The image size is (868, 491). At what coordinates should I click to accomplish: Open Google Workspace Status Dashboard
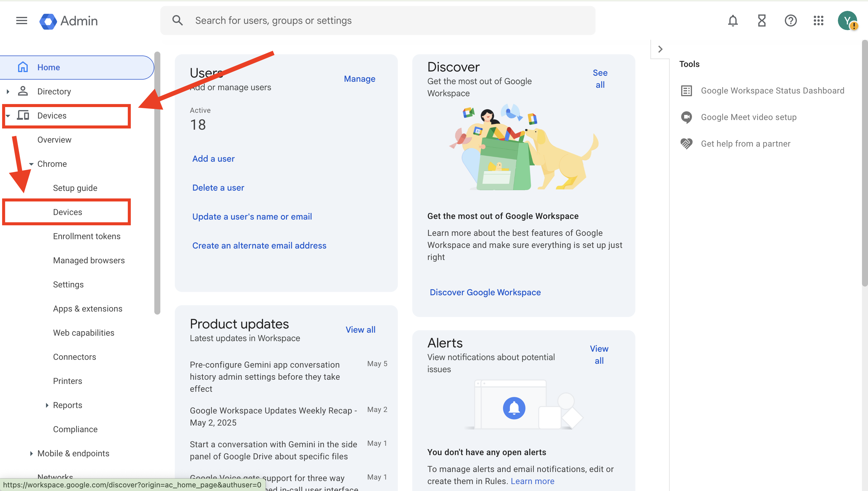772,91
